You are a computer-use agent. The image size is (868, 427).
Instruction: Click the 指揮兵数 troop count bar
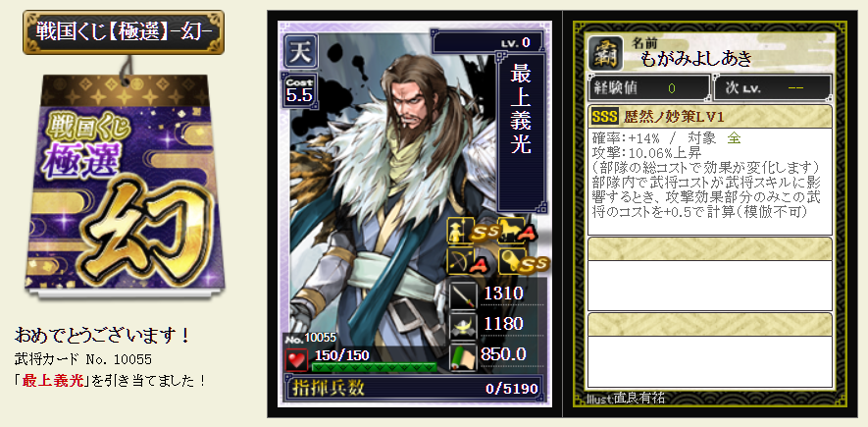[414, 389]
